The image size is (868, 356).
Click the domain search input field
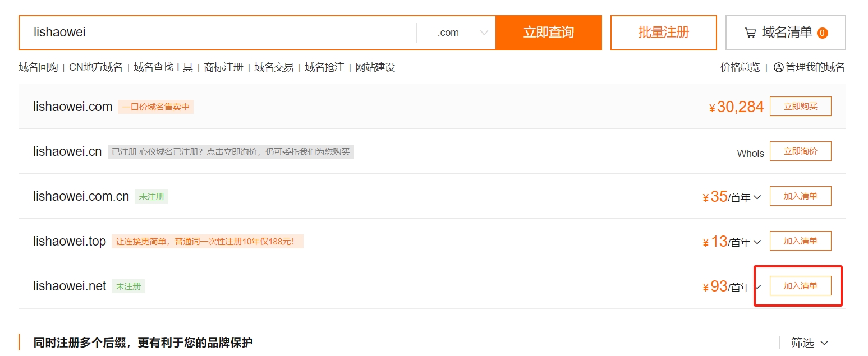(219, 33)
